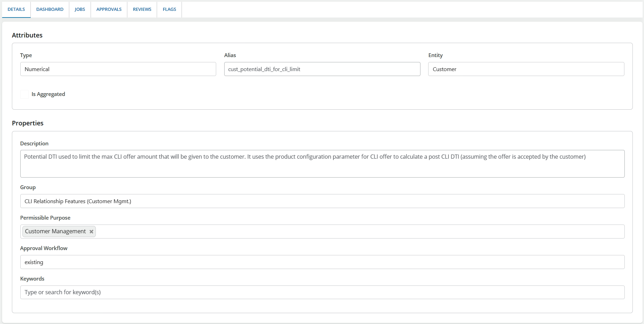This screenshot has width=644, height=324.
Task: View the Flags tab
Action: (169, 9)
